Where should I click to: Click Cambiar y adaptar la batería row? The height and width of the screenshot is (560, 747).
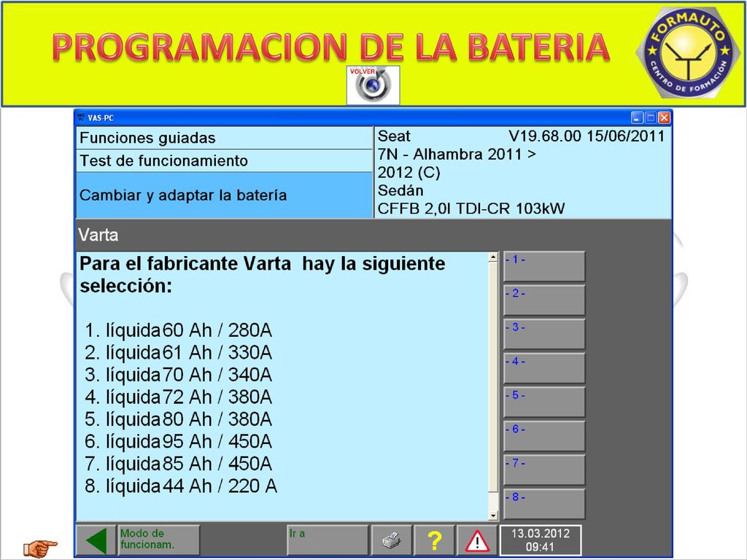pos(224,195)
